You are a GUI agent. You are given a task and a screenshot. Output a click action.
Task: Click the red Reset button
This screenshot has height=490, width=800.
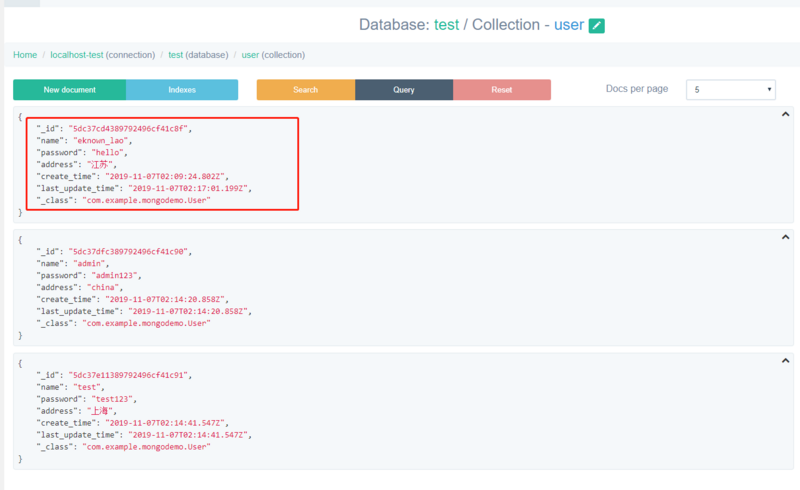(502, 90)
